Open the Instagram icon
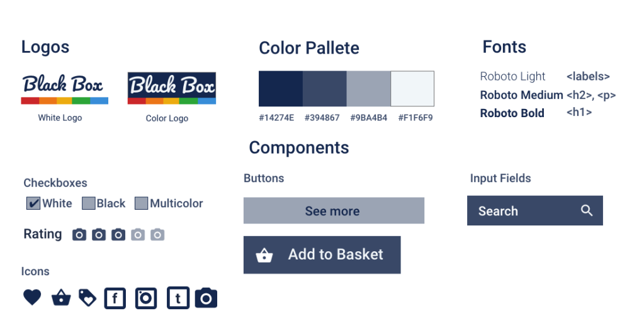Viewport: 644px width, 335px height. coord(146,298)
